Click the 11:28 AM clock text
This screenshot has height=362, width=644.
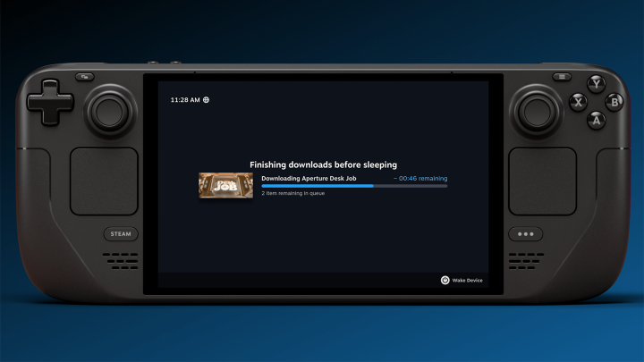(x=185, y=100)
